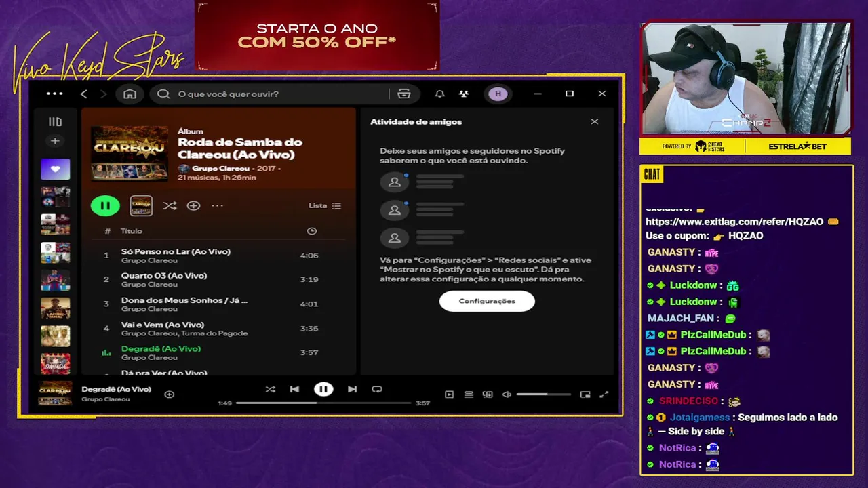
Task: Adjust the volume slider
Action: pos(543,394)
